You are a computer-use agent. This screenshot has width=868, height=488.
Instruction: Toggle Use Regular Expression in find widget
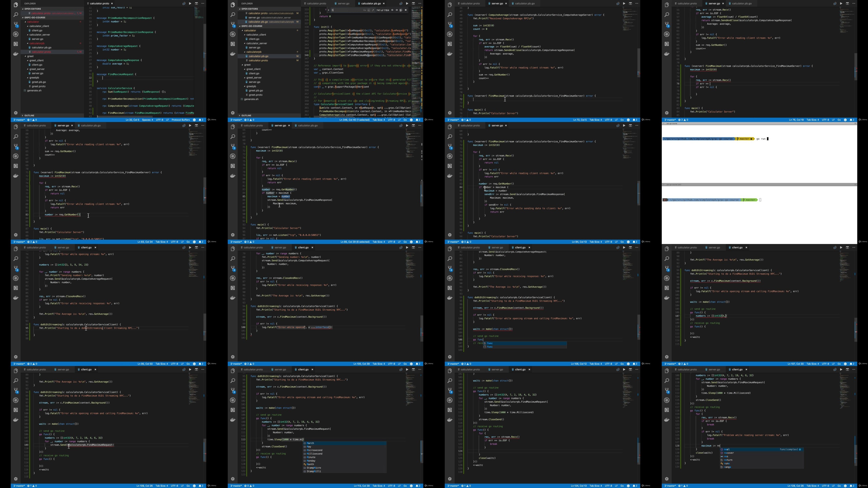(x=373, y=10)
